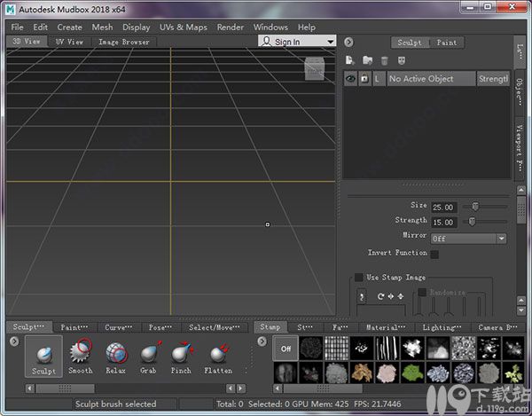Click the lock column icon in layer header
The height and width of the screenshot is (416, 532).
coord(364,79)
